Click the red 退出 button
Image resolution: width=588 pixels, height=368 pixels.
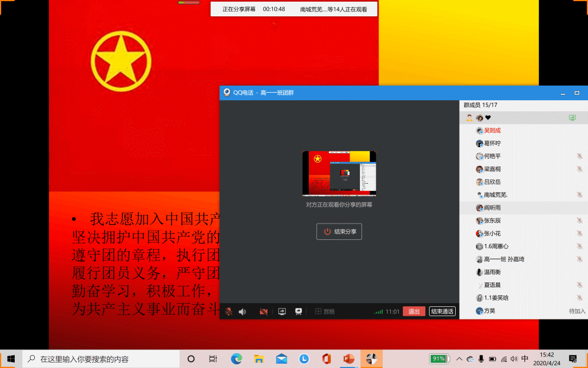coord(414,311)
